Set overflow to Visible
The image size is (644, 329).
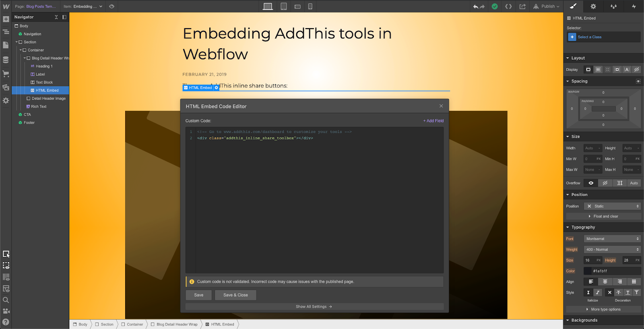tap(591, 183)
